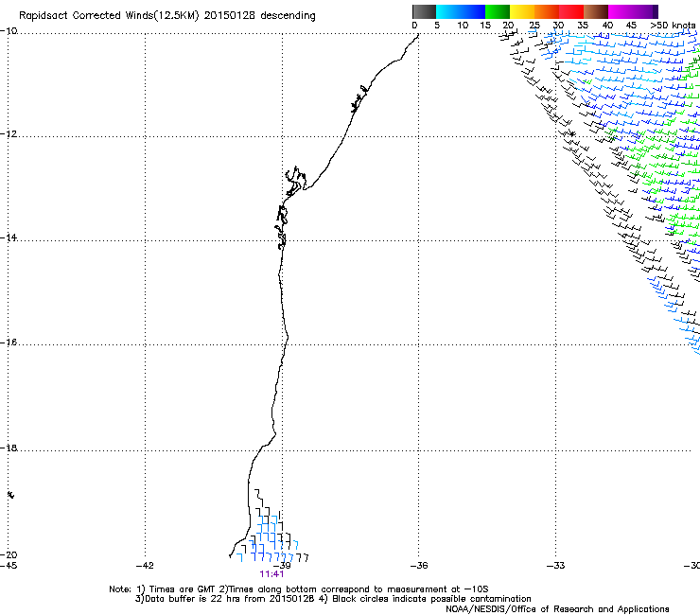Viewport: 700px width, 615px height.
Task: Click the '-12' latitude axis label
Action: [x=9, y=134]
